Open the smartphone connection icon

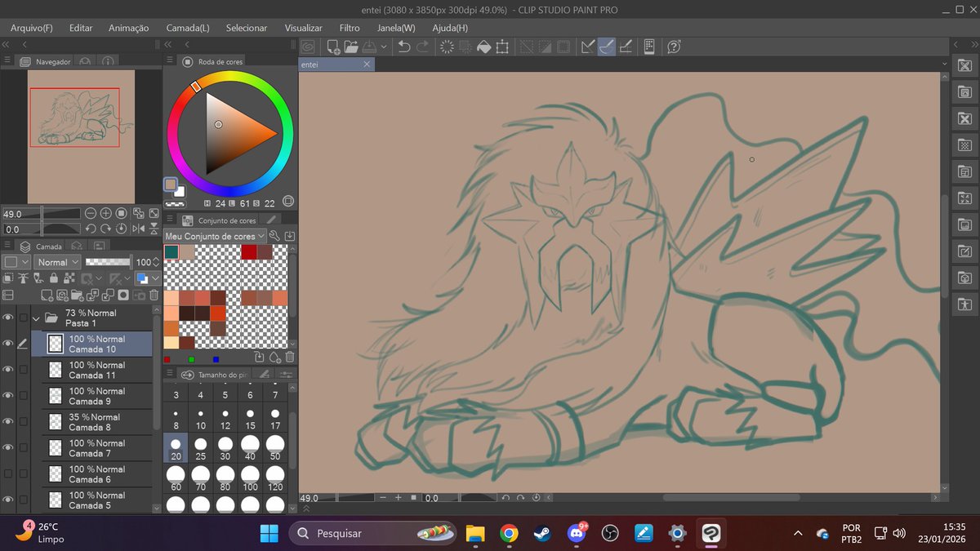649,47
